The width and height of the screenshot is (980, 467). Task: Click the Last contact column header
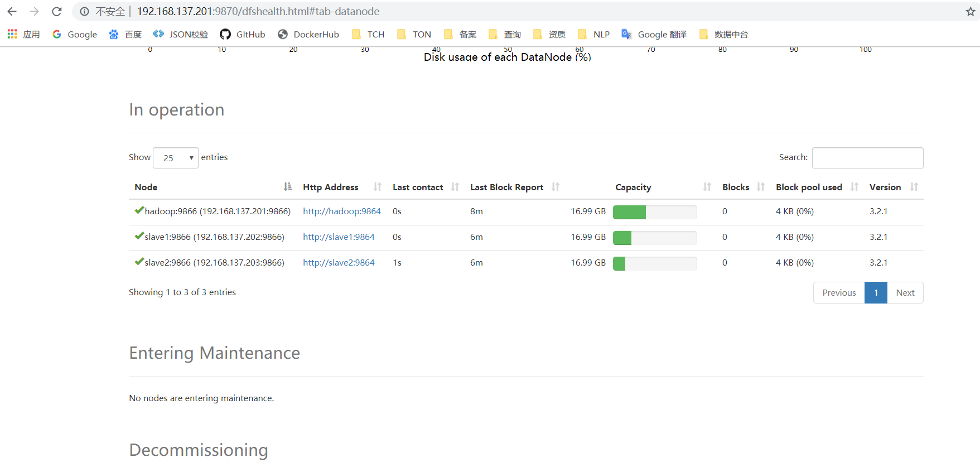[x=418, y=187]
